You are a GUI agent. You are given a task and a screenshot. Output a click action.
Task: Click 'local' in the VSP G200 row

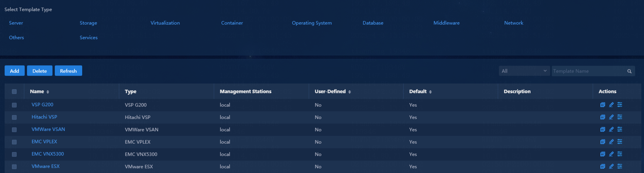pyautogui.click(x=225, y=105)
